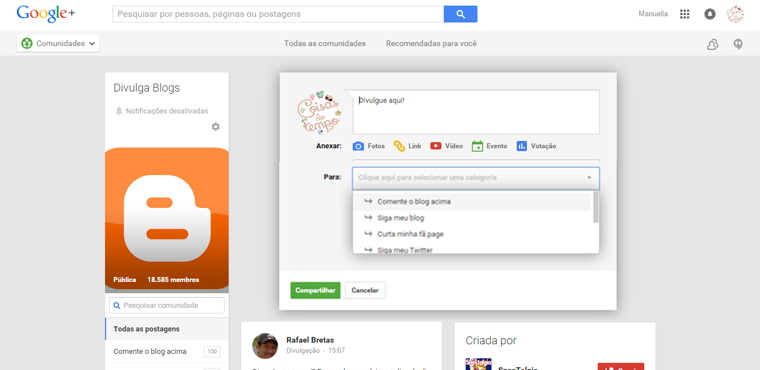
Task: Open the profile avatar in header
Action: pyautogui.click(x=735, y=14)
